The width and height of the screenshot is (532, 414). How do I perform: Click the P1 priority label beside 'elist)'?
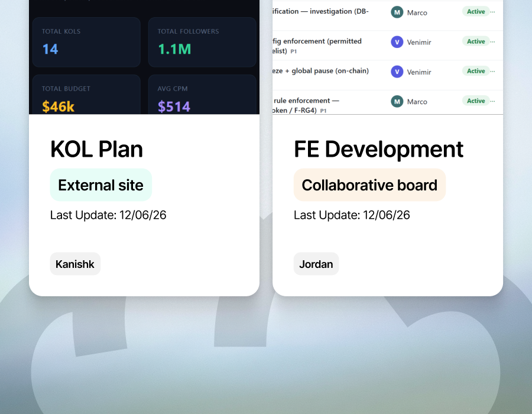click(x=293, y=51)
